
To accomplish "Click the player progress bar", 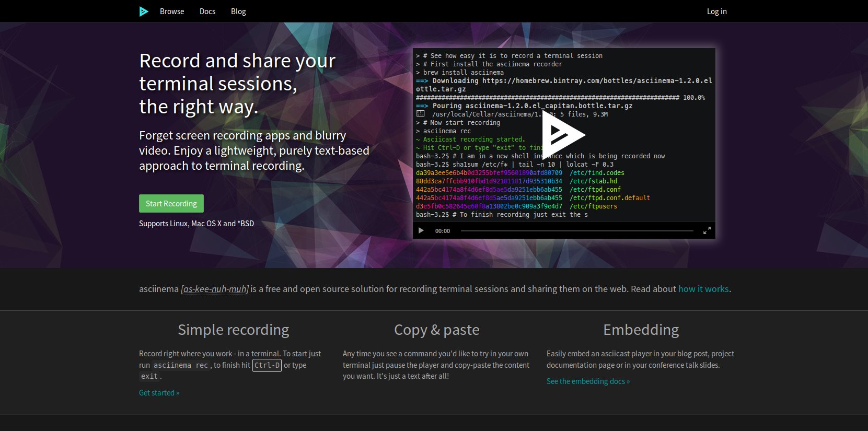I will [x=577, y=230].
